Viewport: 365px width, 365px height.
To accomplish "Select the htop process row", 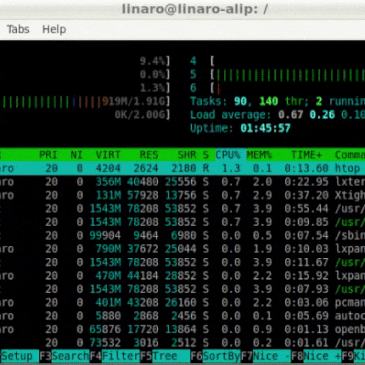I will click(182, 168).
